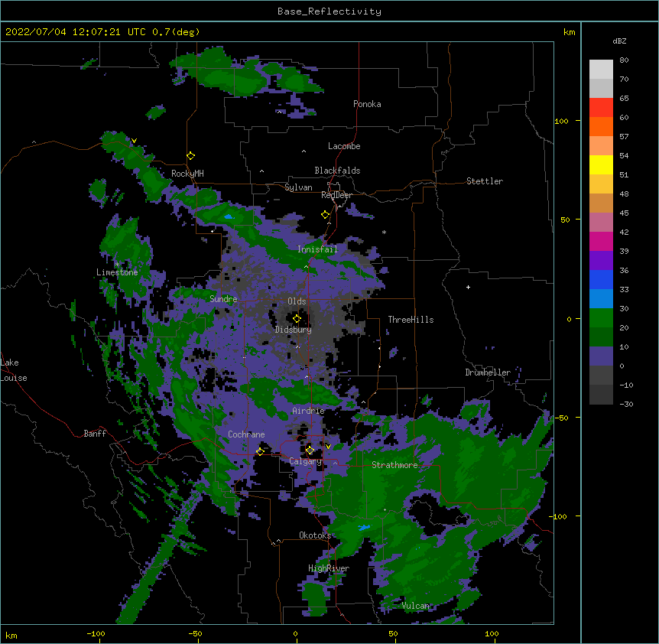Viewport: 659px width, 644px height.
Task: Click the Sundre city label
Action: point(223,299)
